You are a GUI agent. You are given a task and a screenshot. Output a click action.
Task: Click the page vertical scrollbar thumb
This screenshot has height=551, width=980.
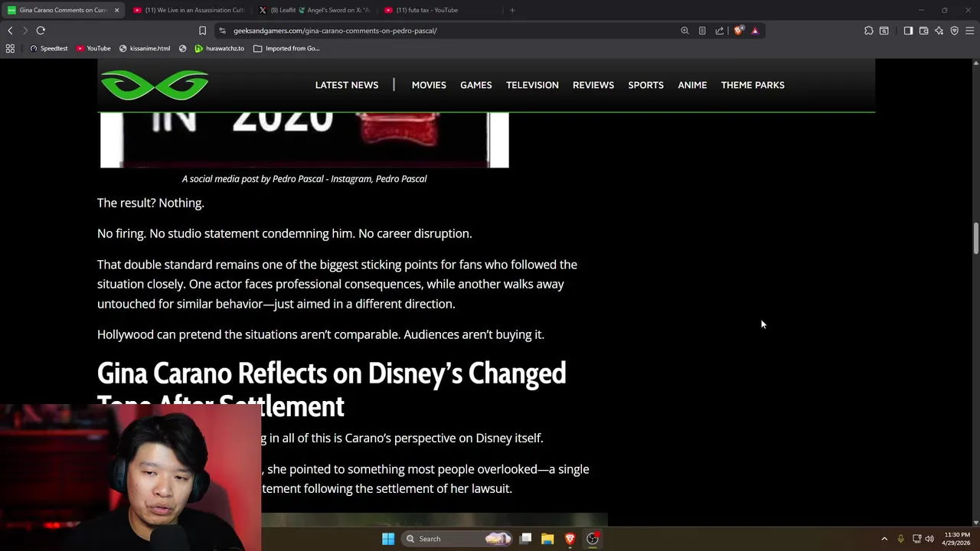[975, 239]
